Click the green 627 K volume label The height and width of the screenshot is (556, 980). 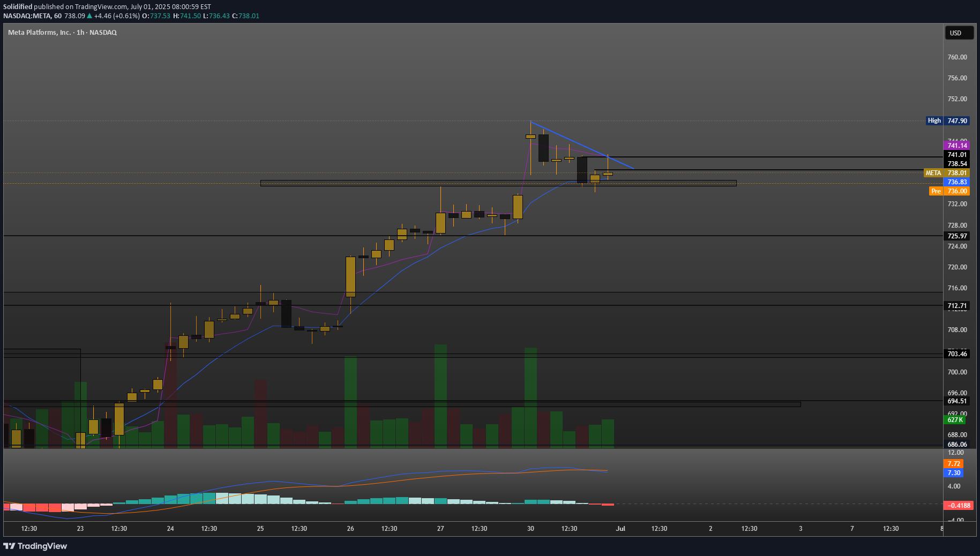point(955,420)
